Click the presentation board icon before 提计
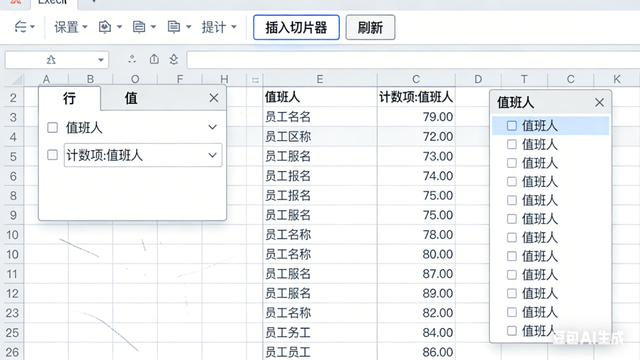Image resolution: width=640 pixels, height=360 pixels. 174,27
